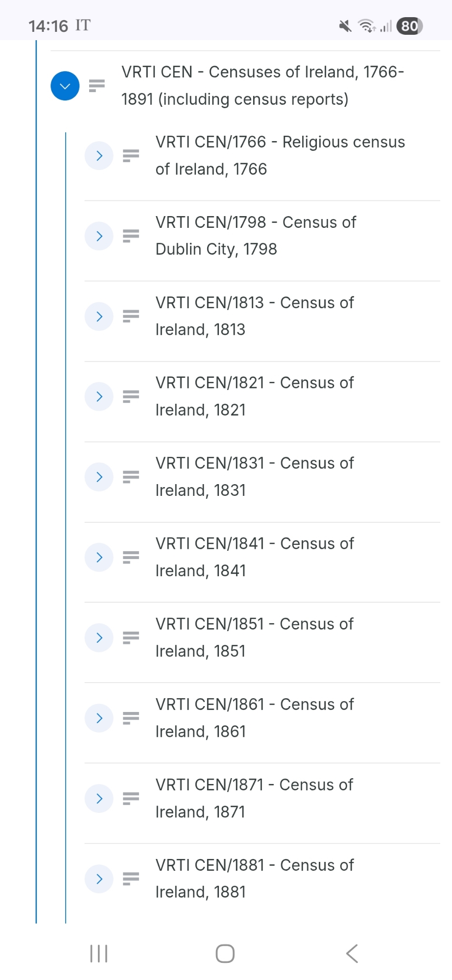Image resolution: width=452 pixels, height=980 pixels.
Task: Expand the 1821 Census of Ireland chevron
Action: click(x=99, y=396)
